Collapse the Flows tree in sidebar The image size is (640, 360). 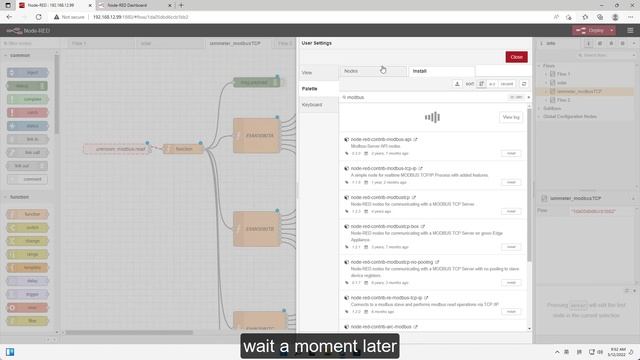[x=539, y=66]
